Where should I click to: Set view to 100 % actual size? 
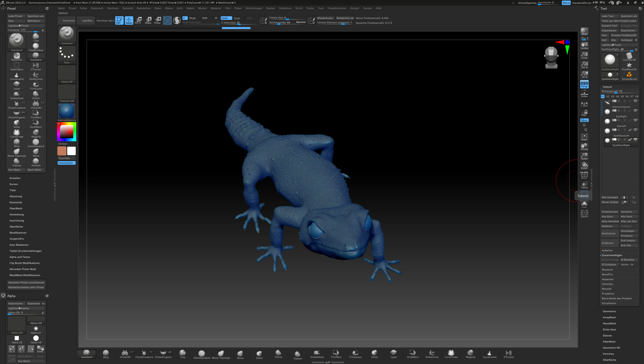click(584, 65)
